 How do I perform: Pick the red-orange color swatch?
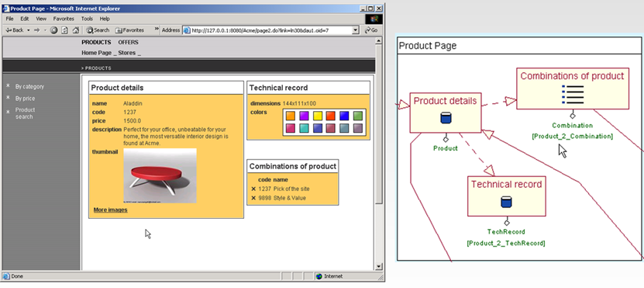coord(331,116)
